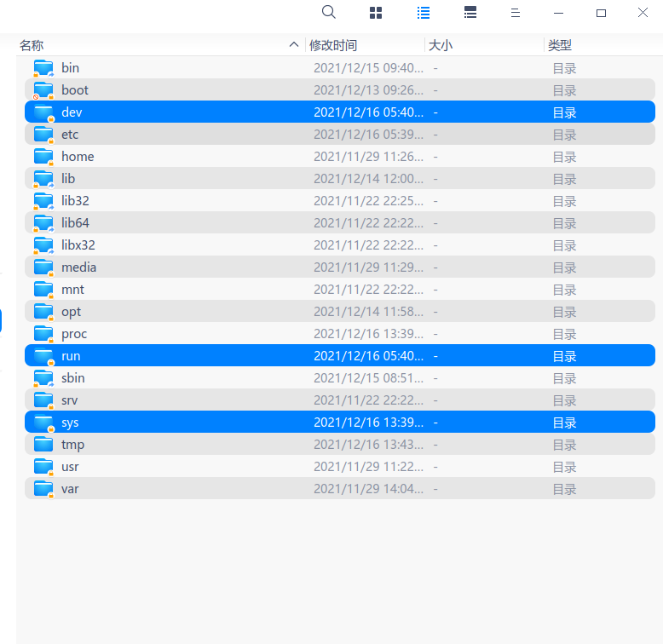
Task: Toggle the name column sort arrow
Action: (x=294, y=44)
